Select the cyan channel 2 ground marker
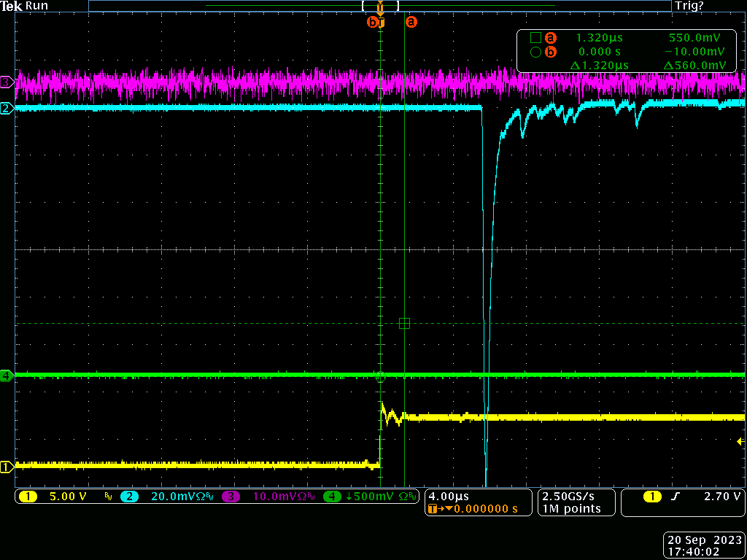 (x=7, y=109)
